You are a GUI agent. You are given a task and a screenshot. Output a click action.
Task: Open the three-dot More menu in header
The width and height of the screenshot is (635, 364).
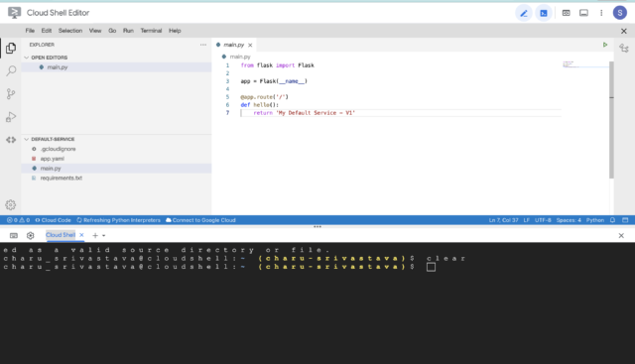tap(601, 13)
